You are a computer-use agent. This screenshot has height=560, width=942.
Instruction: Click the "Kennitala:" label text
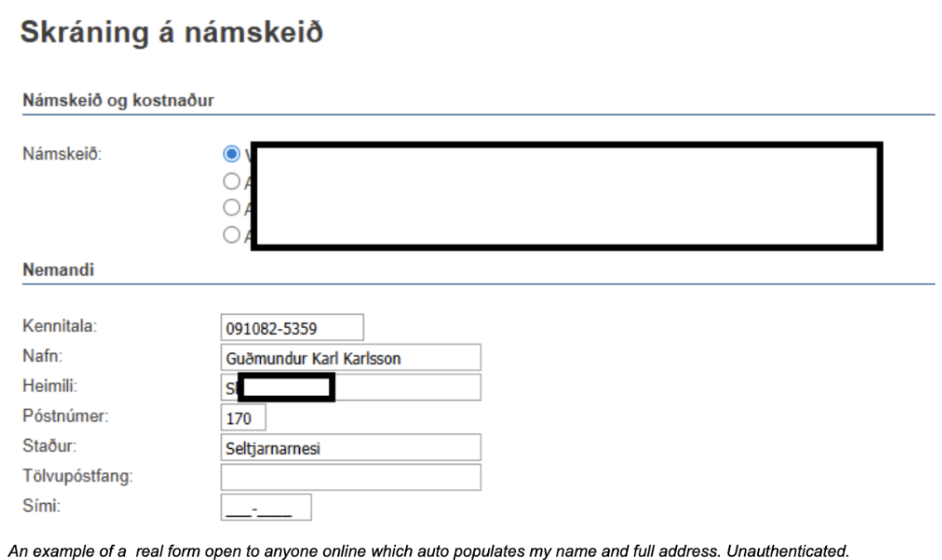(x=60, y=326)
